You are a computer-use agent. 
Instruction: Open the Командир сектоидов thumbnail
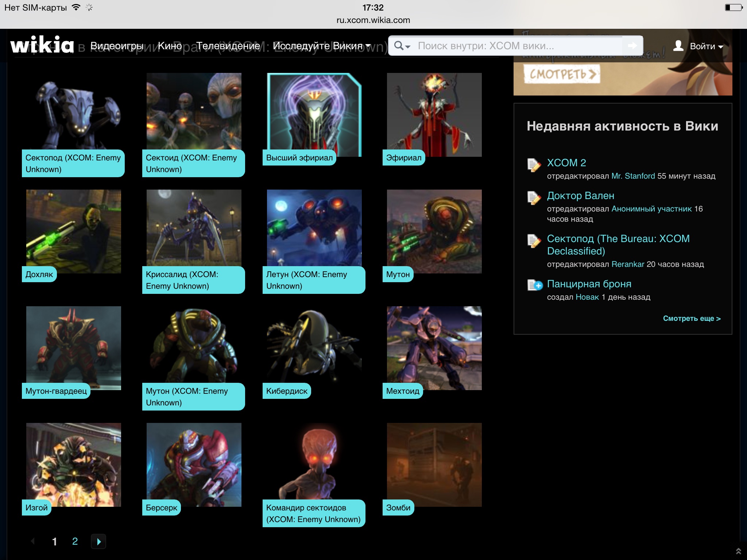(x=314, y=461)
